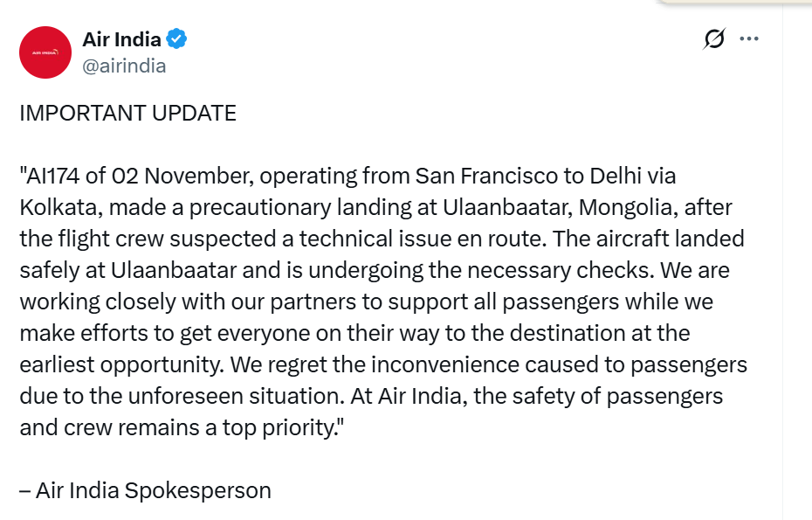The width and height of the screenshot is (812, 520).
Task: Click the Air India red profile avatar
Action: pyautogui.click(x=45, y=52)
